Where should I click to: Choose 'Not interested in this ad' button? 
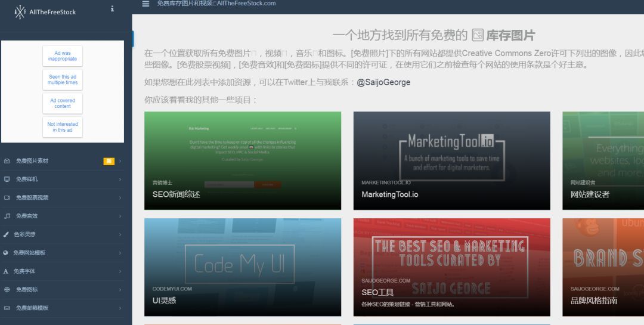coord(63,127)
